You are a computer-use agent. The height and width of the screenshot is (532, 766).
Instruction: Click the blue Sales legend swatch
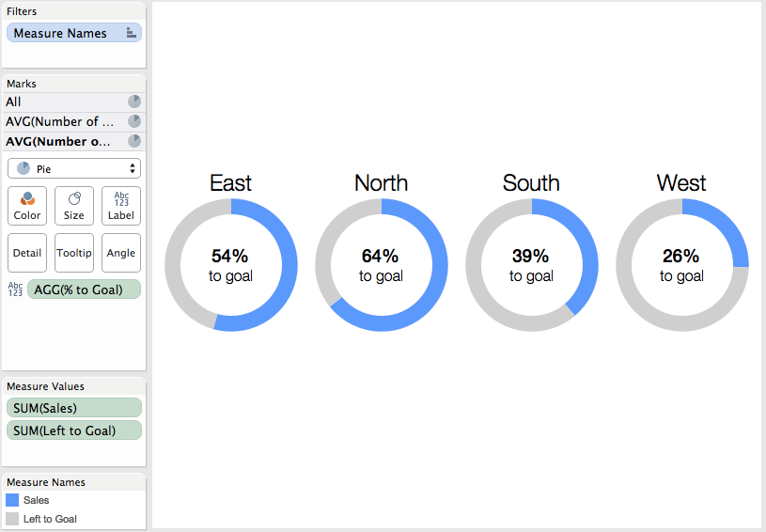coord(12,500)
